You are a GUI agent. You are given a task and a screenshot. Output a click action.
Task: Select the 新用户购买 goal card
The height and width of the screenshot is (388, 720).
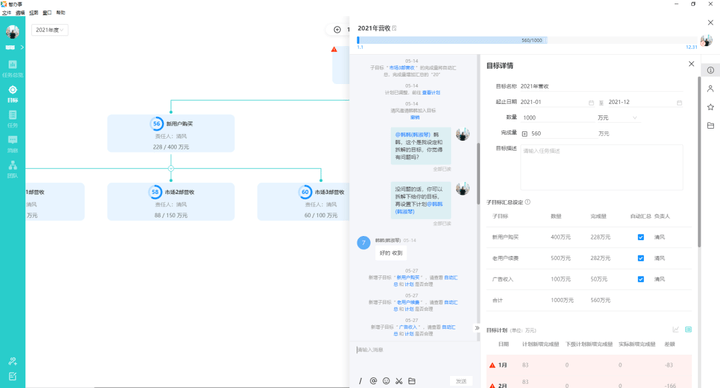(171, 134)
